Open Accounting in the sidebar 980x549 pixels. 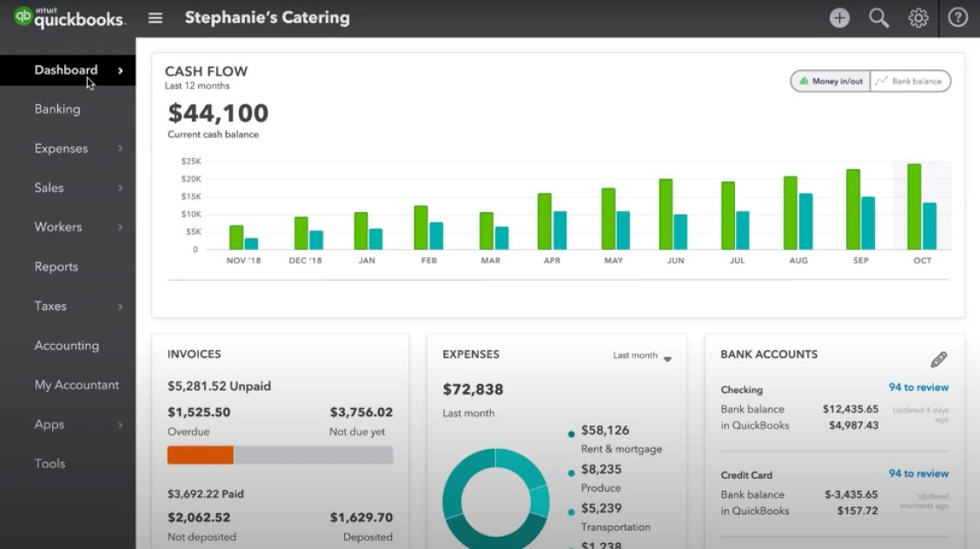67,346
